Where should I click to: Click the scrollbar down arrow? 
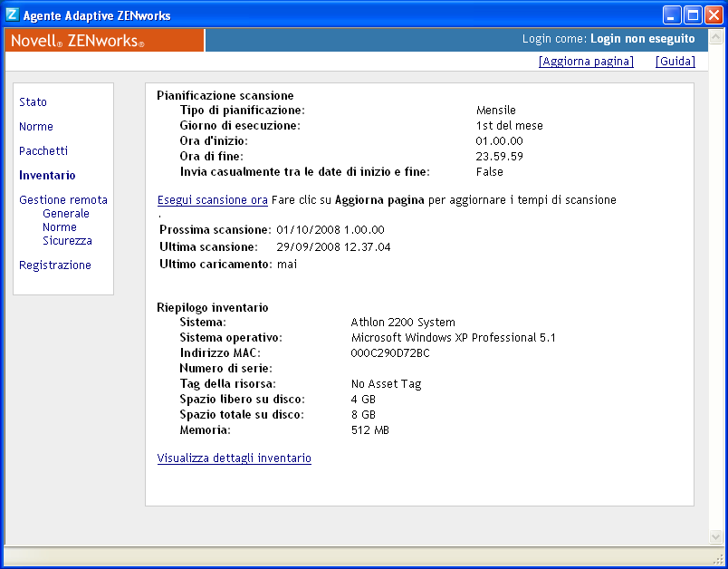point(715,537)
